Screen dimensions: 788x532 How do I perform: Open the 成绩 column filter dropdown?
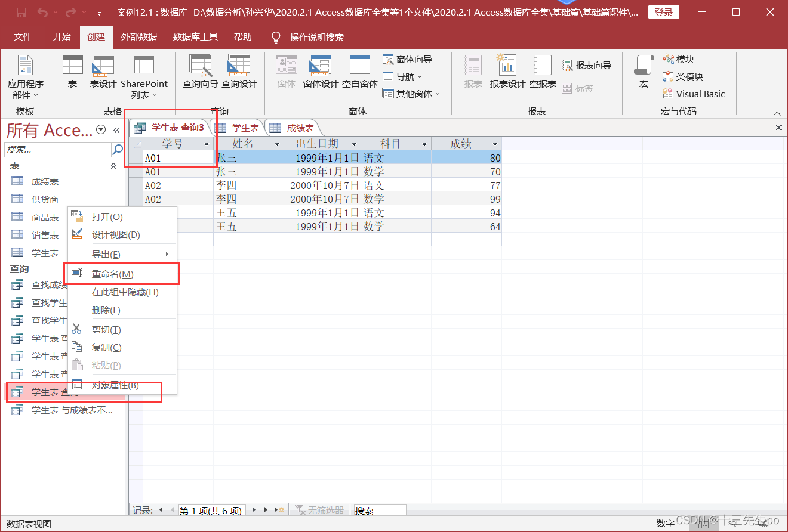tap(495, 144)
